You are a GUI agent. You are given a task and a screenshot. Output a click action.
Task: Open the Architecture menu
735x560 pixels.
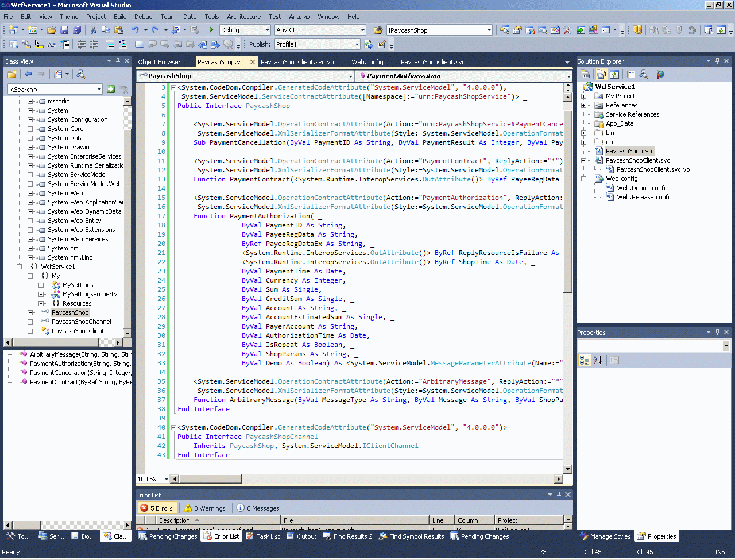[x=243, y=17]
